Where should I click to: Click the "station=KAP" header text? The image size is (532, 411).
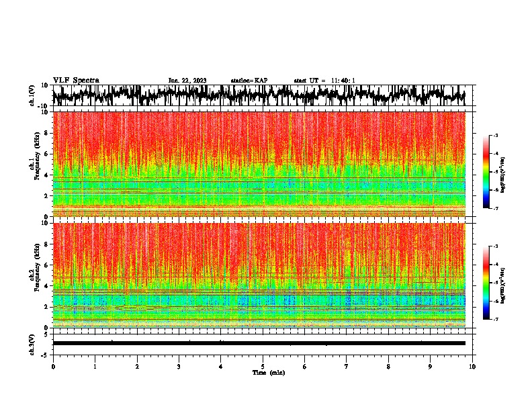coord(249,81)
